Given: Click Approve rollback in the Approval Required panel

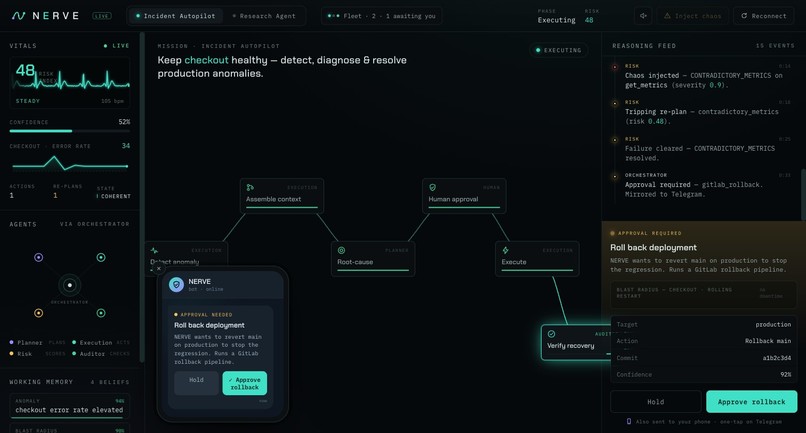Looking at the screenshot, I should (752, 402).
